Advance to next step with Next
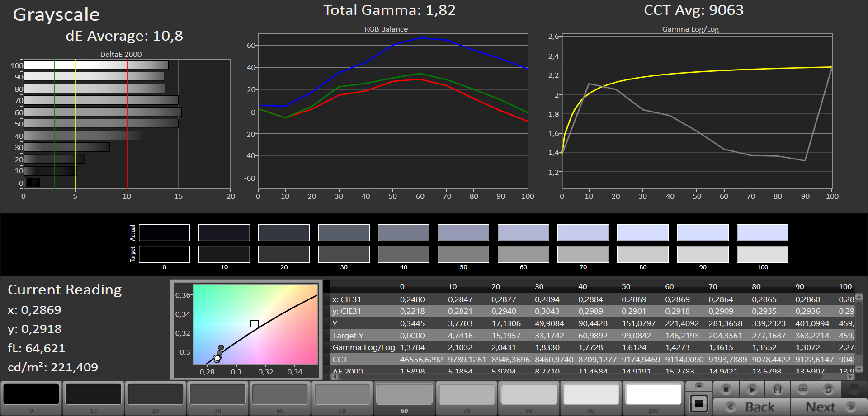The height and width of the screenshot is (416, 868). 829,407
